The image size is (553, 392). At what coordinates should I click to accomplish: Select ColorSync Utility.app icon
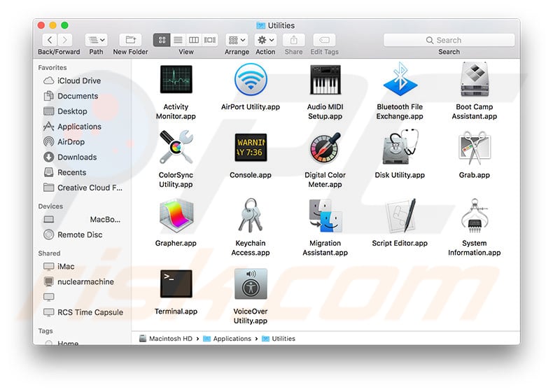pyautogui.click(x=176, y=147)
